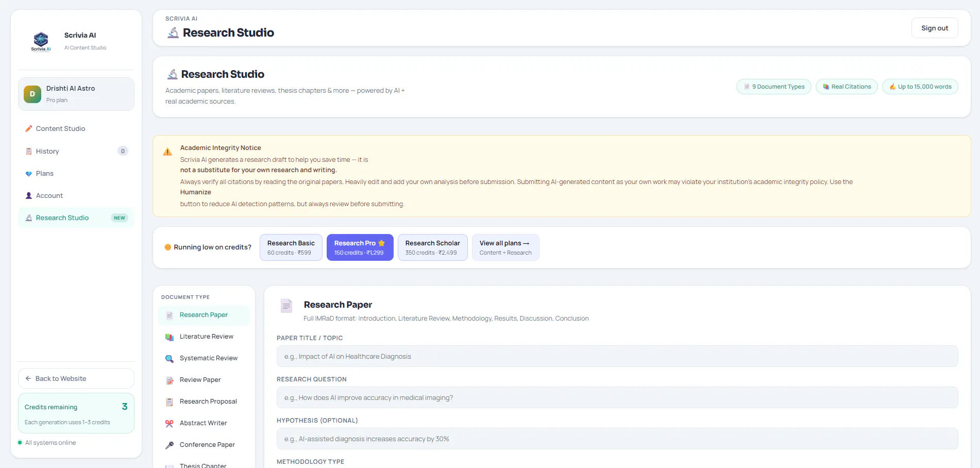Click the 'Each generation uses 1–3 credits' text

point(67,423)
